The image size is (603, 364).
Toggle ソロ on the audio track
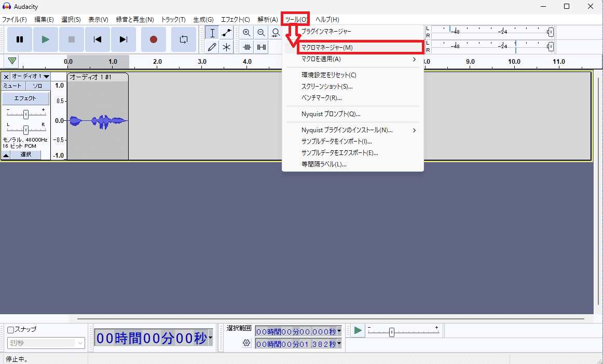[x=38, y=86]
